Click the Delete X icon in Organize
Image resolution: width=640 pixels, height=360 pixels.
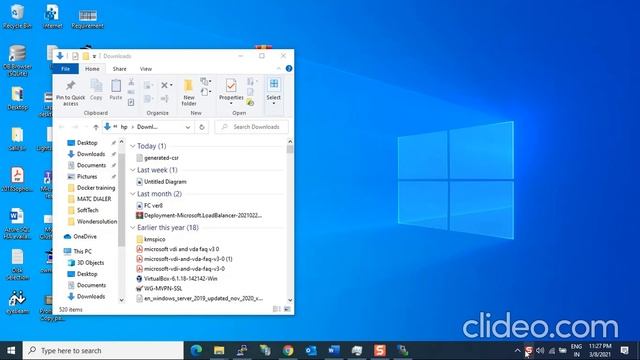click(x=164, y=85)
